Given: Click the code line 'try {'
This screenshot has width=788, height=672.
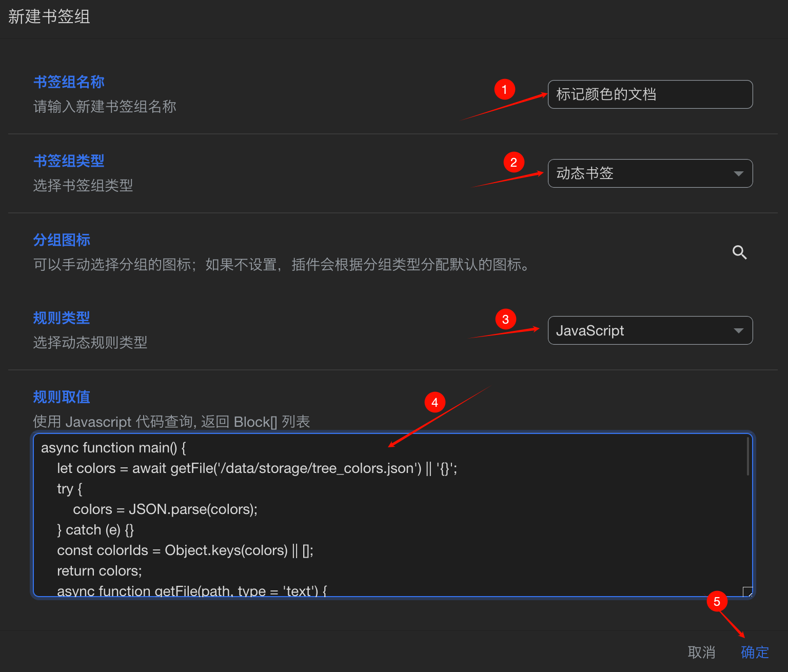Looking at the screenshot, I should click(x=70, y=489).
